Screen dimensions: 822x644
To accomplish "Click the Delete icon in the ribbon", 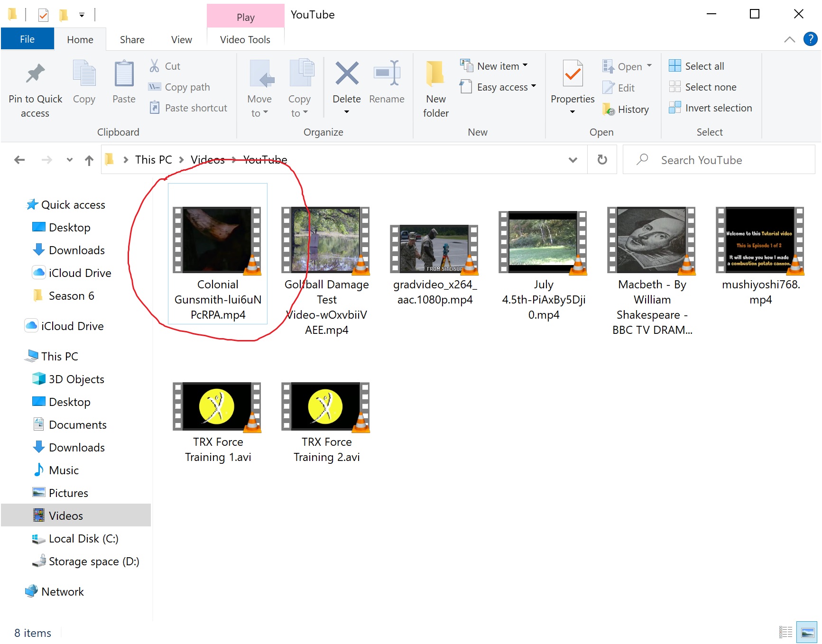I will pos(346,75).
